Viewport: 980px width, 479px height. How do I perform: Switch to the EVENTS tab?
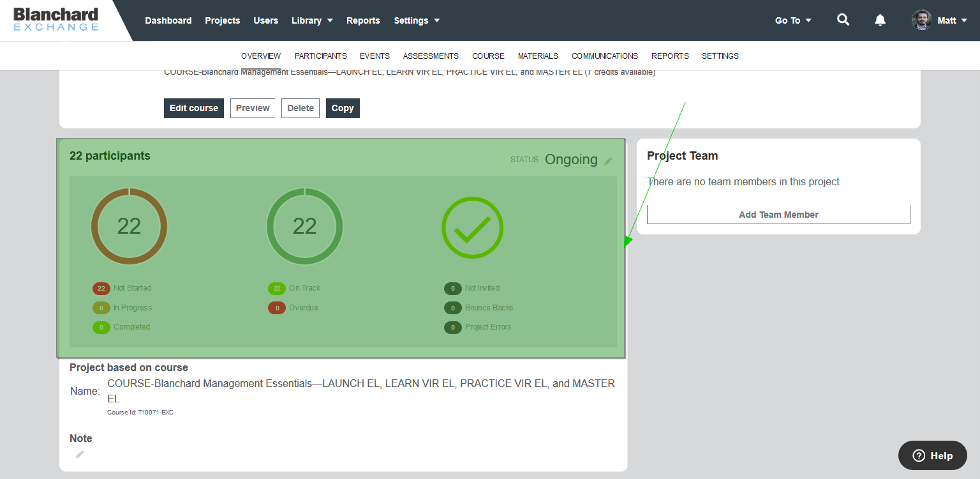pos(375,56)
